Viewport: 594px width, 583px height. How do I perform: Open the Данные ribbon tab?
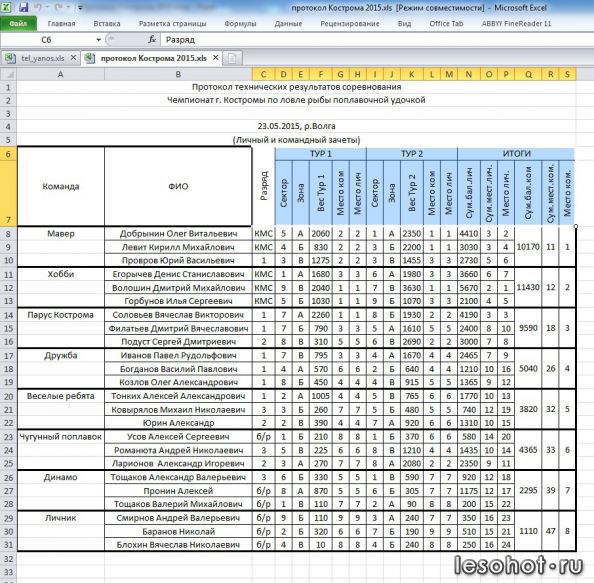tap(288, 23)
